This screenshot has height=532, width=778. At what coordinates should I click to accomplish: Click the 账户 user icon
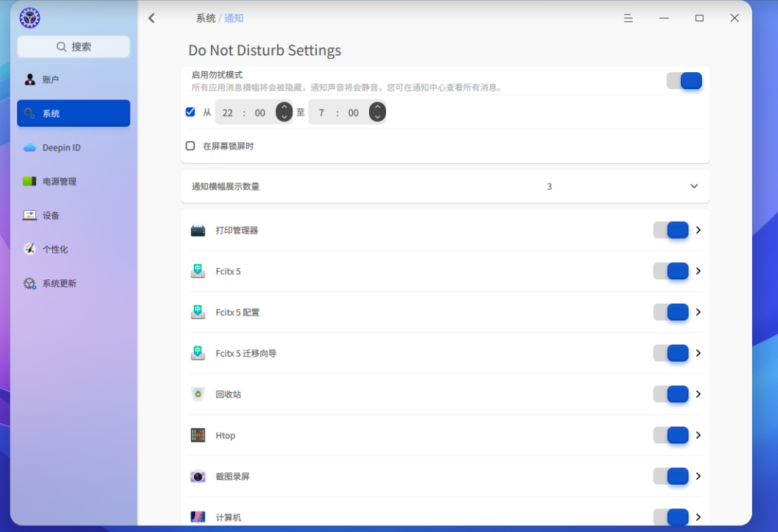pos(29,80)
